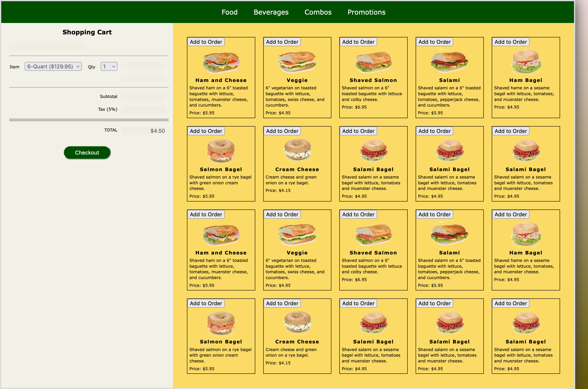
Task: Add the Salmon Bagel to order
Action: [206, 131]
